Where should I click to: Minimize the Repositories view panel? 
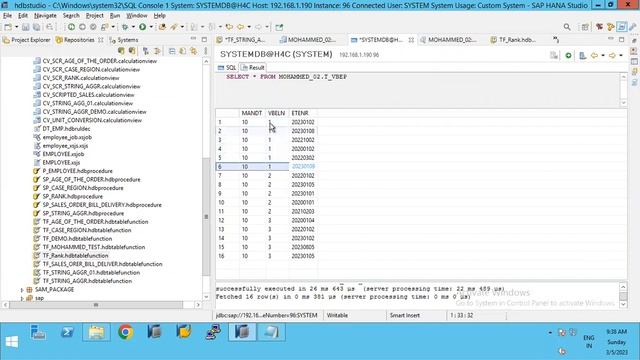click(x=193, y=39)
